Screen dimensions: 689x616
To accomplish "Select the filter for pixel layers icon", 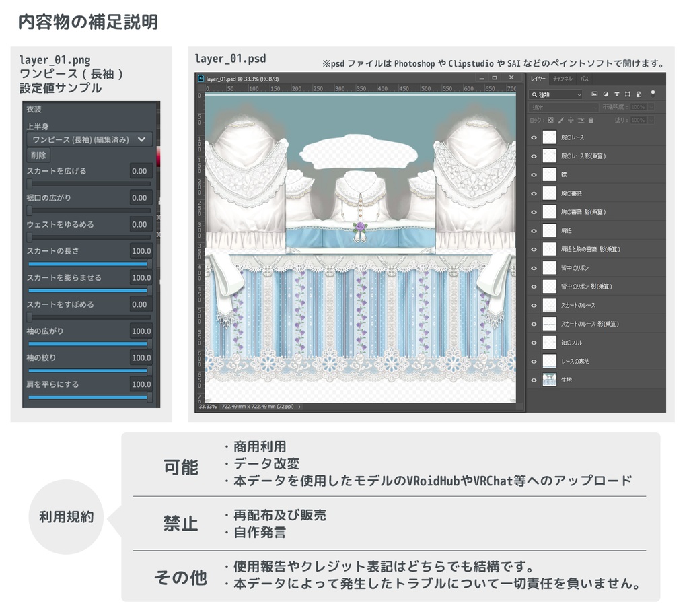I will pyautogui.click(x=595, y=94).
